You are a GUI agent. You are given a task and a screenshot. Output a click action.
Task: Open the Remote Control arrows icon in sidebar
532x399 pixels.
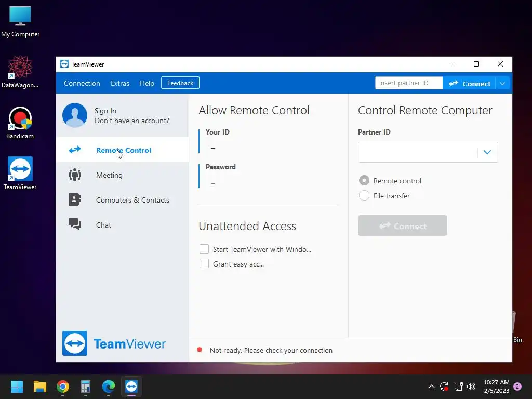point(75,150)
